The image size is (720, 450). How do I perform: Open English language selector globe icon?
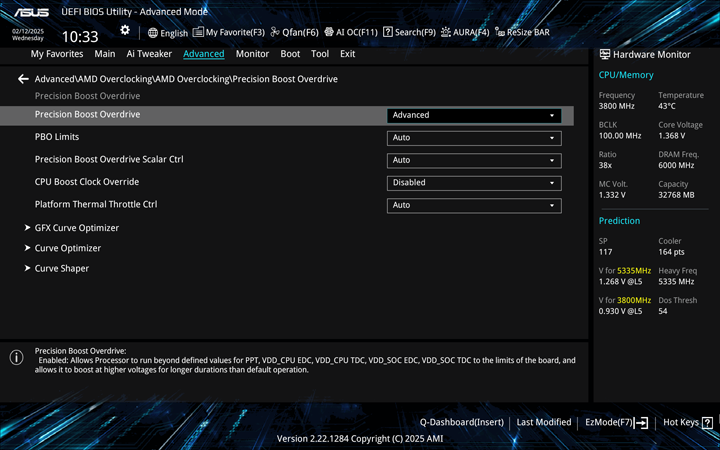tap(153, 32)
